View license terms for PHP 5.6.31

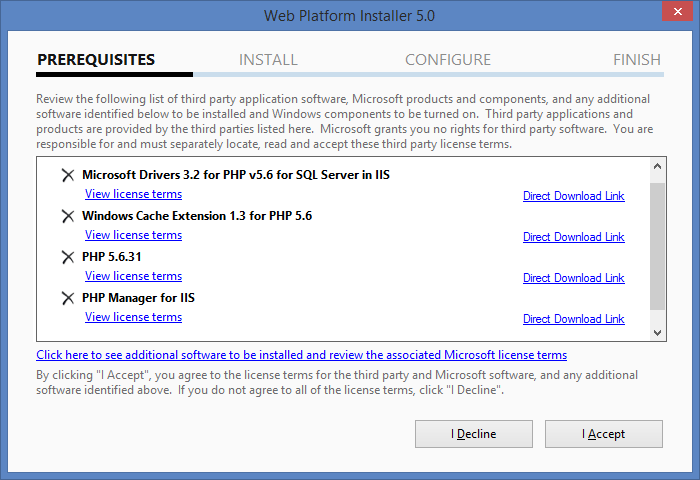click(133, 276)
